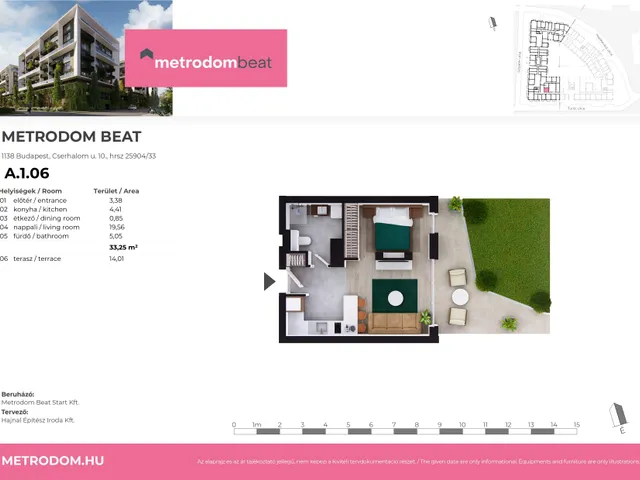The width and height of the screenshot is (640, 480).
Task: Click the living room area value 19,56
Action: [x=117, y=227]
